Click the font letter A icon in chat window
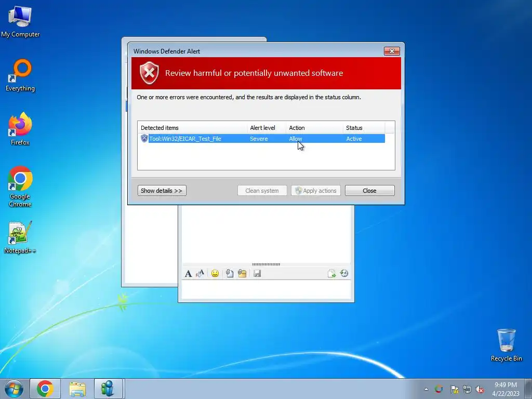 (188, 273)
